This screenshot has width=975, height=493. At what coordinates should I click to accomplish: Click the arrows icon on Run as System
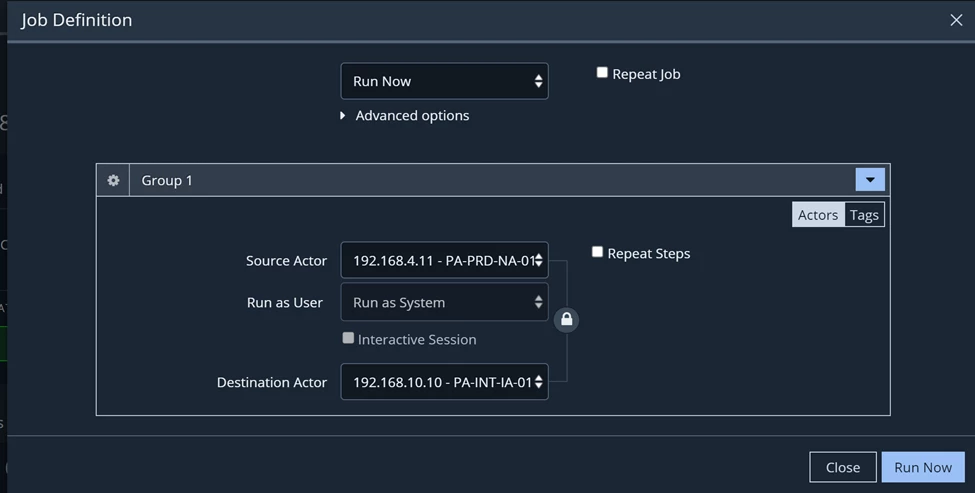pos(538,302)
